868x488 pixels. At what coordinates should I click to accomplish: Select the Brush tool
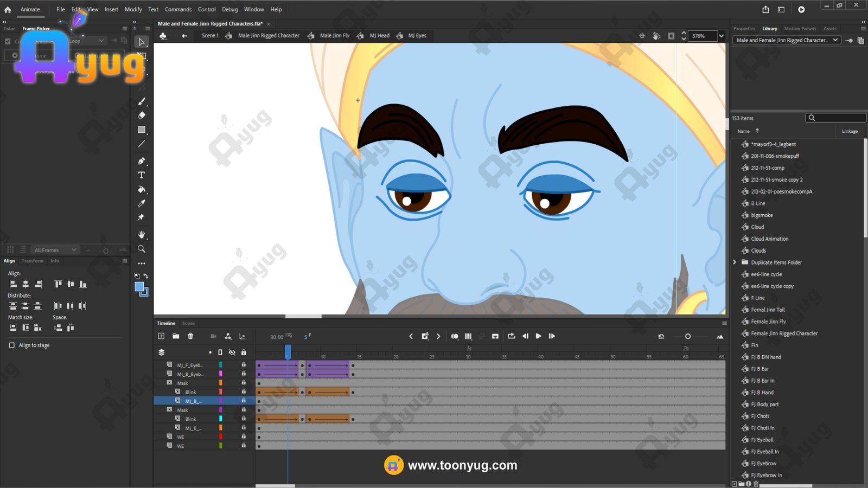[142, 101]
